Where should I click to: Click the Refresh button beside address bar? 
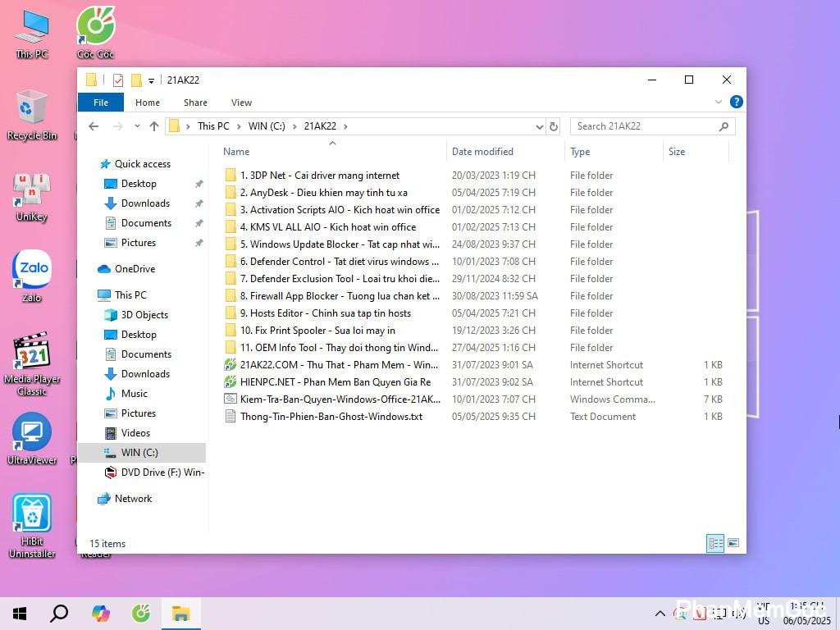[x=554, y=126]
